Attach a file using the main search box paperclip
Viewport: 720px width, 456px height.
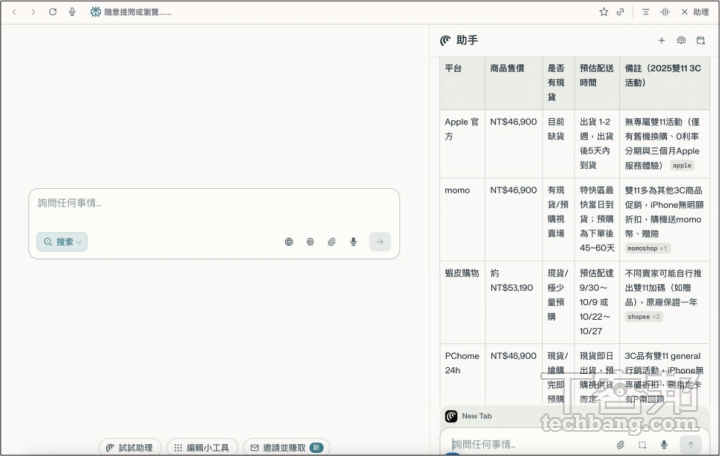coord(332,242)
